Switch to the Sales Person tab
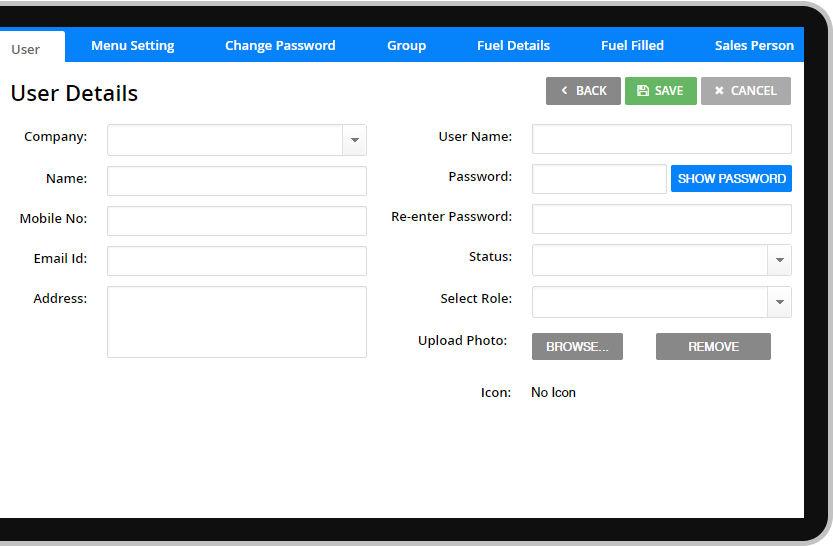This screenshot has width=833, height=546. point(754,45)
